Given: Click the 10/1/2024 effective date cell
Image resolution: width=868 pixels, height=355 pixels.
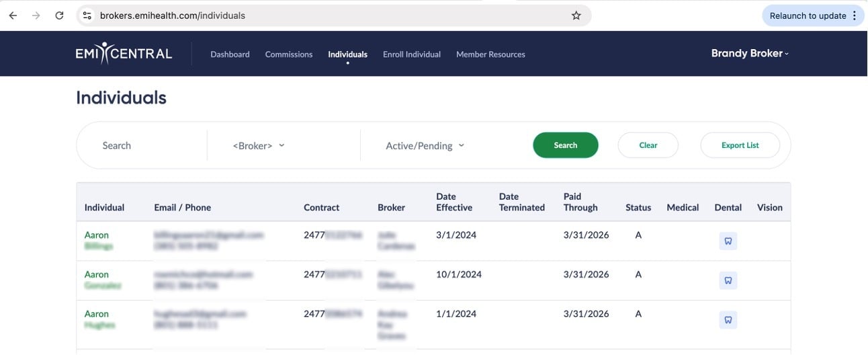Looking at the screenshot, I should click(459, 274).
